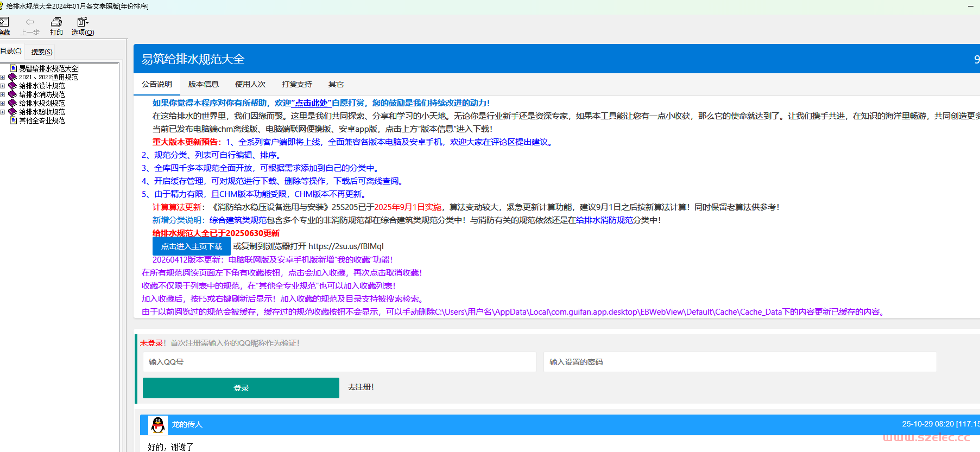980x452 pixels.
Task: Open the 版本信息 tab
Action: (204, 84)
